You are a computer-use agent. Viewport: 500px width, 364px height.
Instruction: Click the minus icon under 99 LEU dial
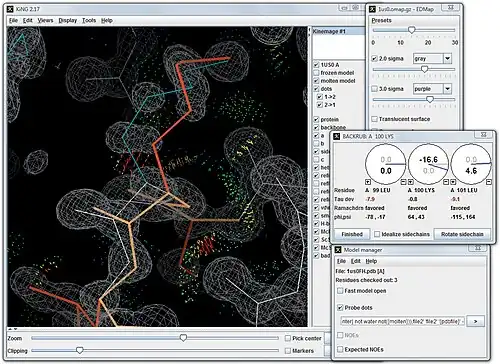(x=403, y=182)
